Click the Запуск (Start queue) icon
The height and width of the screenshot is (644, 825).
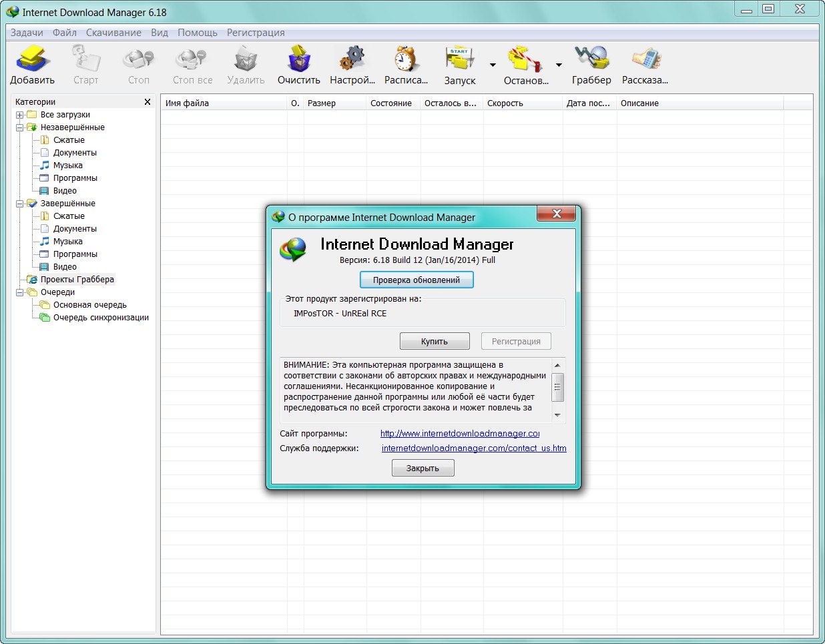click(460, 59)
